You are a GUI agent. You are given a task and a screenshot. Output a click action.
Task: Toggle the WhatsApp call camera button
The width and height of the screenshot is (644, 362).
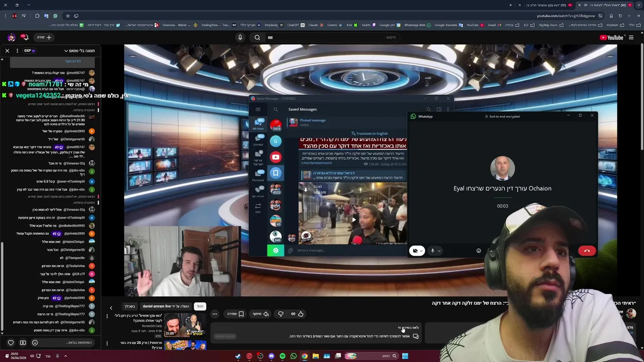coord(415,251)
